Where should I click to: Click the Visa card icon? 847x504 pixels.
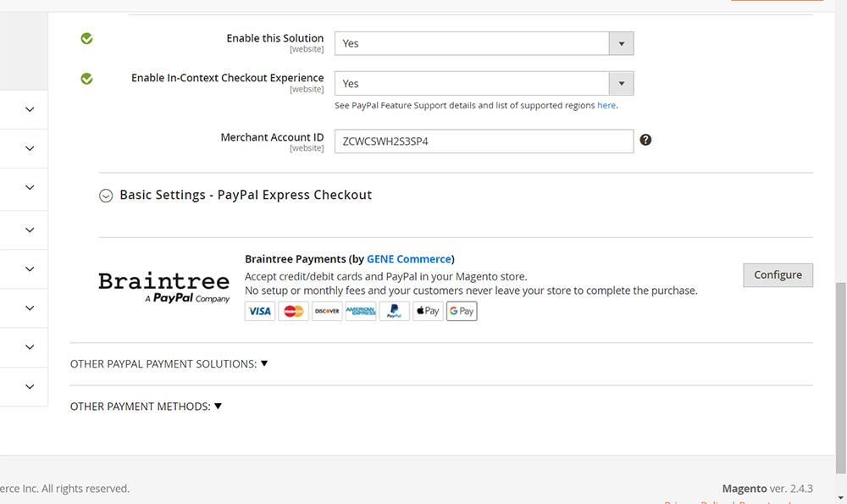tap(260, 311)
